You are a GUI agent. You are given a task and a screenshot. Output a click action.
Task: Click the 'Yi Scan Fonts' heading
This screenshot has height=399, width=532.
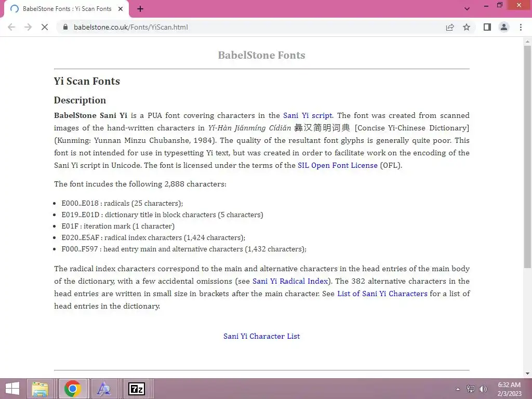click(87, 81)
